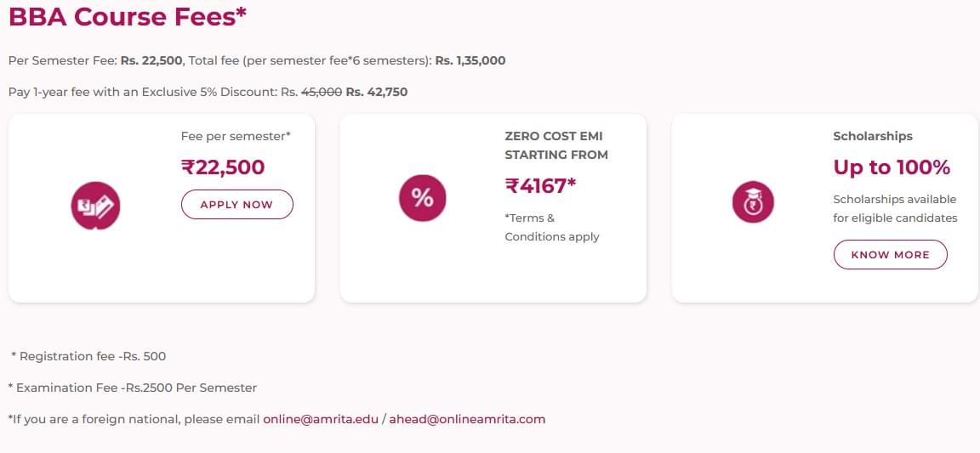980x453 pixels.
Task: Click the Terms & Conditions apply text
Action: [551, 227]
